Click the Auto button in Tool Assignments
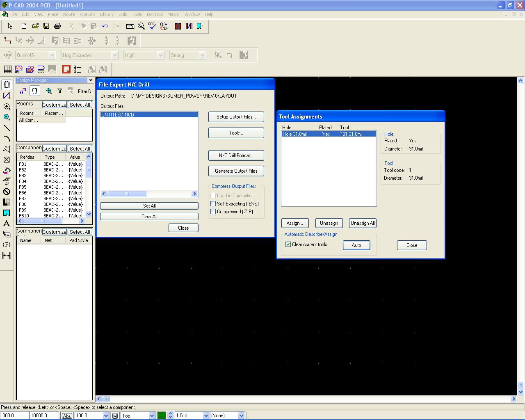525x420 pixels. [x=356, y=245]
